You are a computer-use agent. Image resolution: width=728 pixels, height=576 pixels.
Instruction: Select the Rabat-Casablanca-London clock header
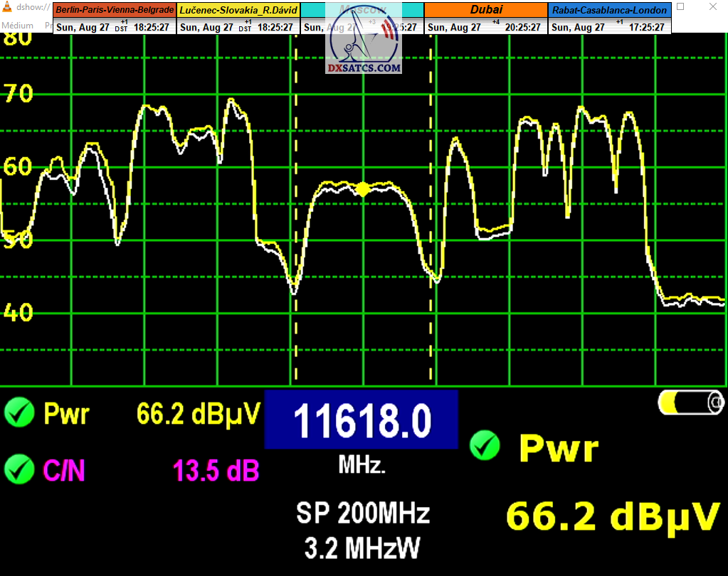click(x=609, y=10)
